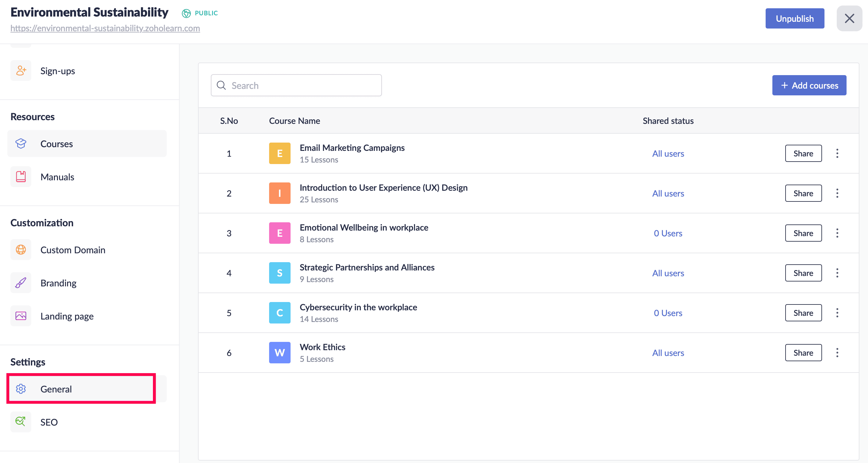Open Branding in Customization section
The image size is (868, 463).
pos(58,283)
